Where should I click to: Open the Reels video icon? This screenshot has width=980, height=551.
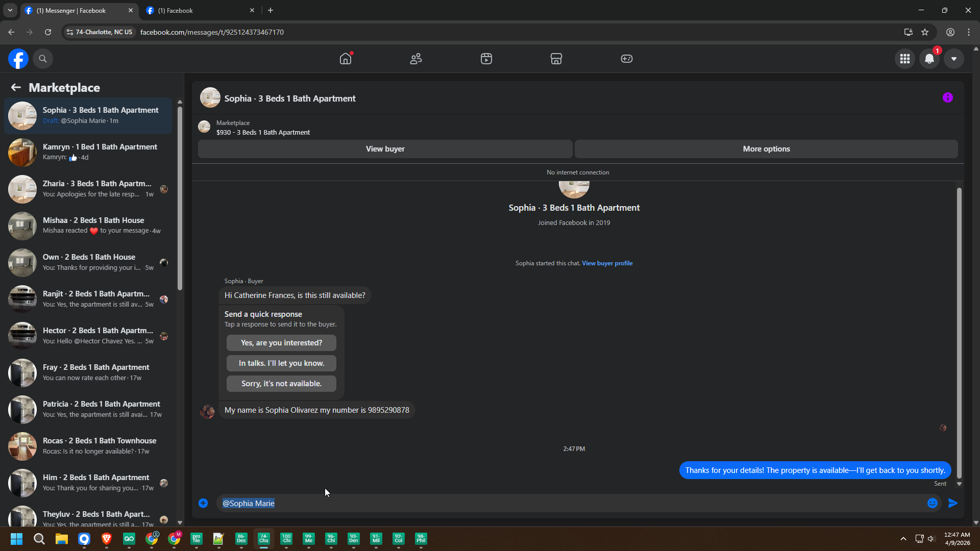point(486,59)
